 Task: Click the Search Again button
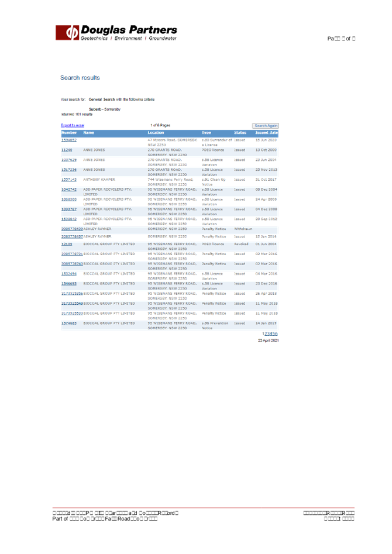266,125
